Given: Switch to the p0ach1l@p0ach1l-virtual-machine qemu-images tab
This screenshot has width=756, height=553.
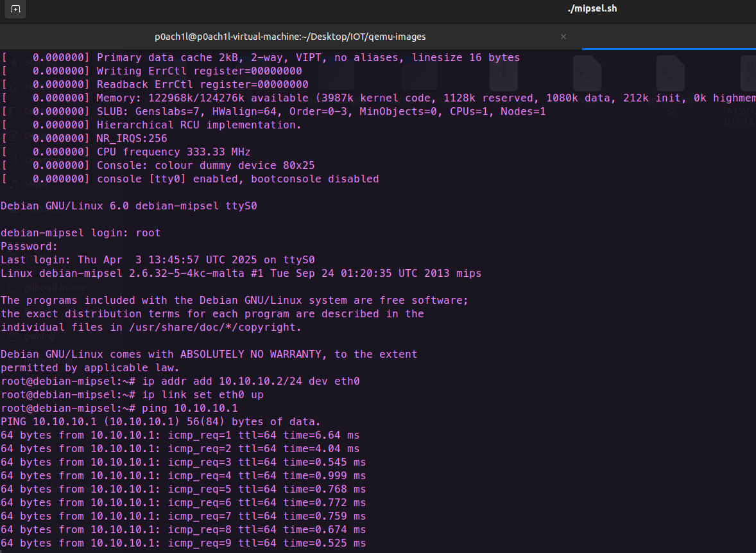Looking at the screenshot, I should 290,37.
